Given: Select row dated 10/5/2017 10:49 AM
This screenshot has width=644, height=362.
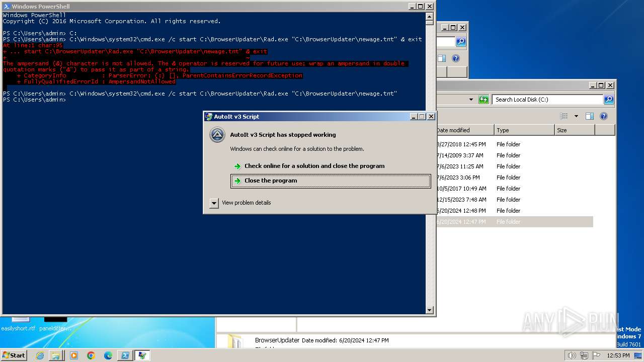Looking at the screenshot, I should pyautogui.click(x=514, y=189).
